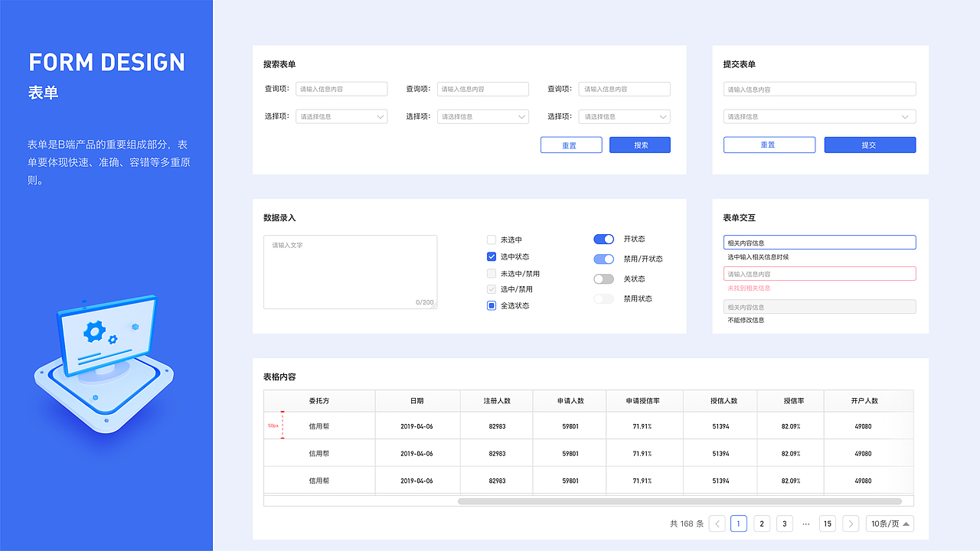Go to the next page arrow
Screen dimensions: 980x551
[851, 523]
